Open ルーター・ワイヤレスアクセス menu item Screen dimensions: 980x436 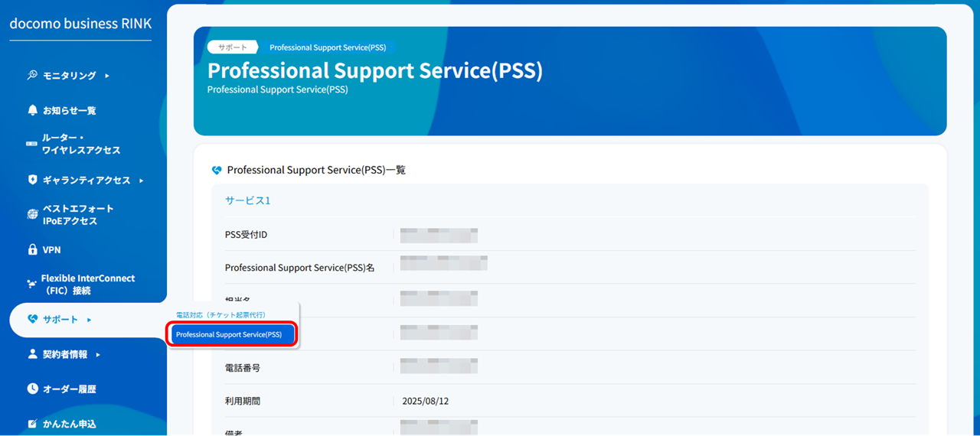[81, 145]
